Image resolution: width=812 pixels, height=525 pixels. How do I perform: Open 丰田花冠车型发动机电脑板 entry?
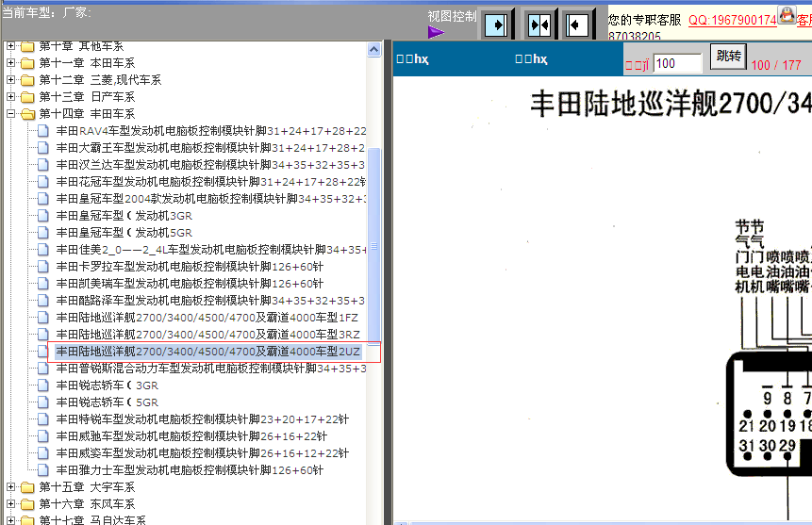210,182
